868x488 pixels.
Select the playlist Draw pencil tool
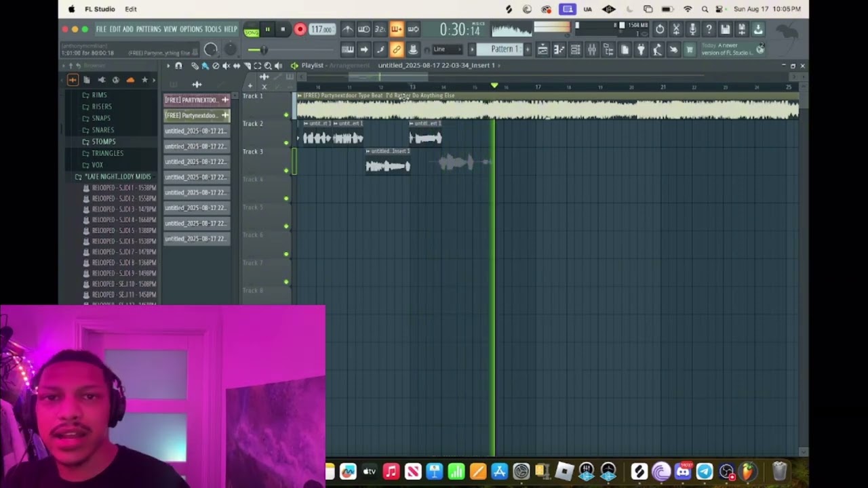[x=195, y=66]
